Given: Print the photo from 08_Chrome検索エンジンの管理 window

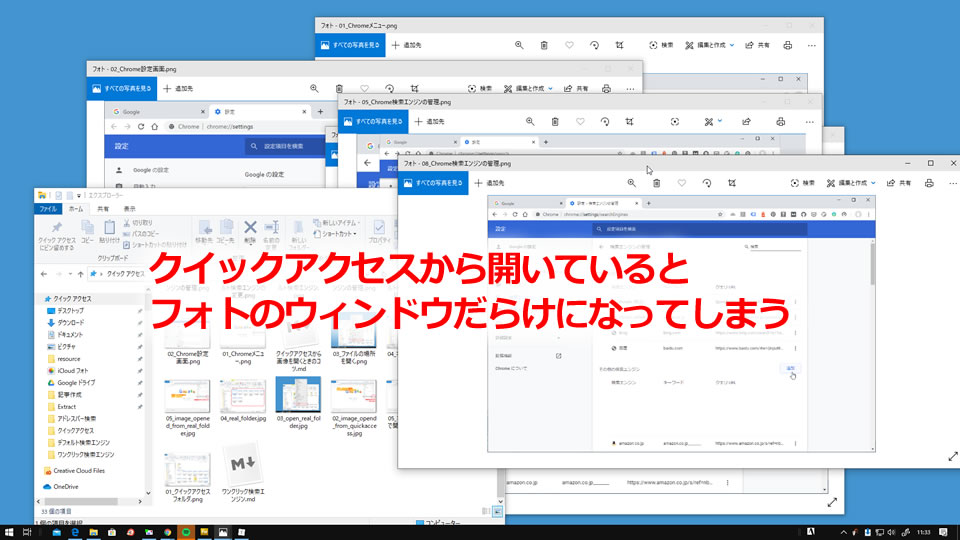Looking at the screenshot, I should pyautogui.click(x=929, y=182).
